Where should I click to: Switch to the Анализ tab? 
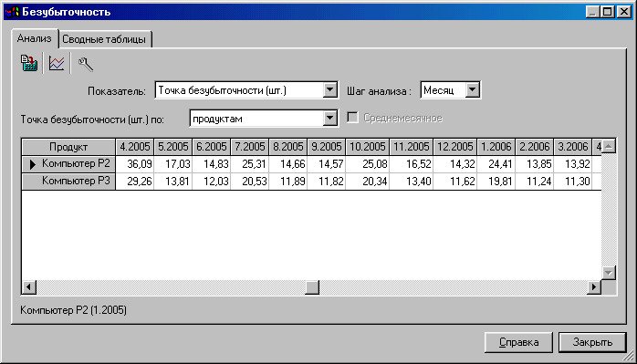pyautogui.click(x=35, y=39)
